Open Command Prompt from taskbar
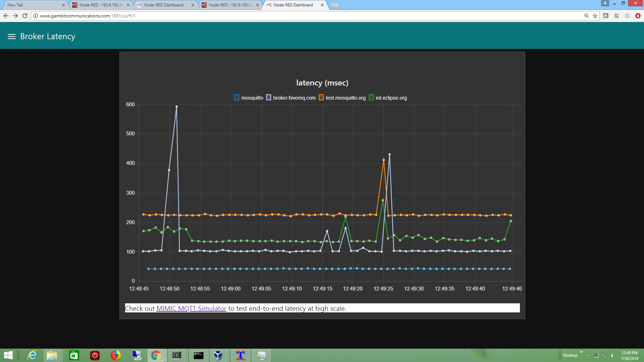The height and width of the screenshot is (362, 644). [199, 355]
